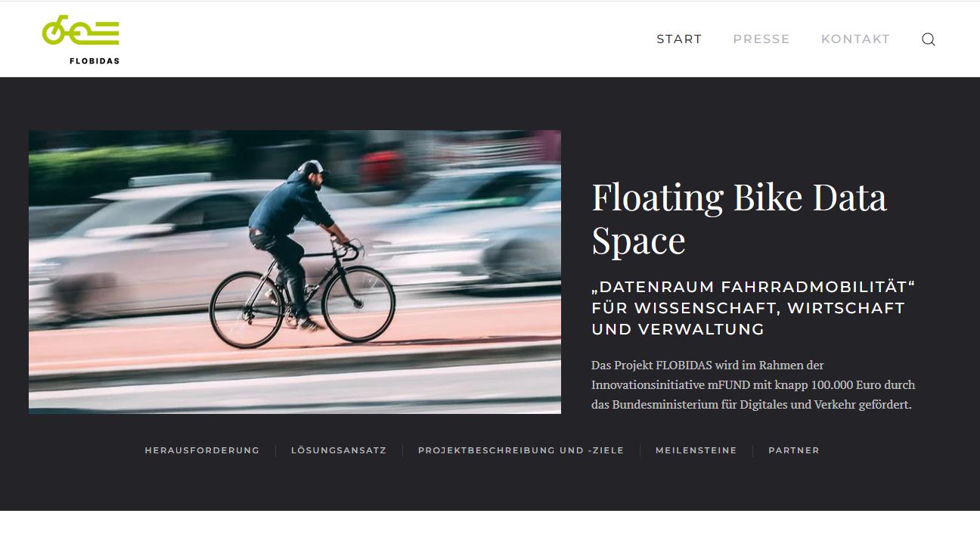Select the MEILENSTEINE anchor link
Viewport: 980px width, 560px height.
pyautogui.click(x=696, y=450)
